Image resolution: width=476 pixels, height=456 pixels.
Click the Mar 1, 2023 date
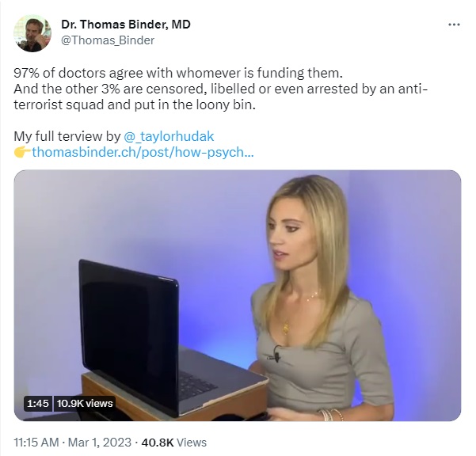100,443
